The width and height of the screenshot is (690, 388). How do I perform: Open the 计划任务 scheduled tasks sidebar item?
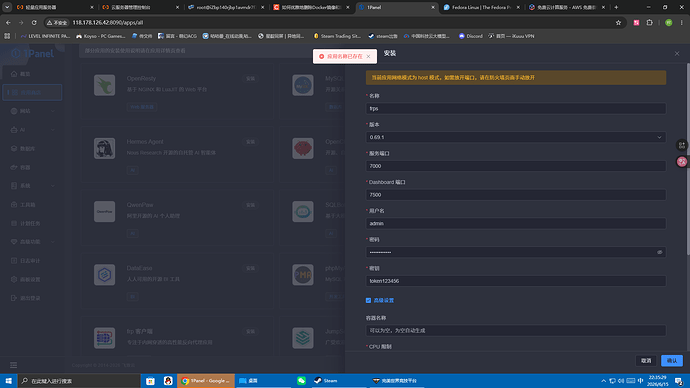click(x=32, y=223)
